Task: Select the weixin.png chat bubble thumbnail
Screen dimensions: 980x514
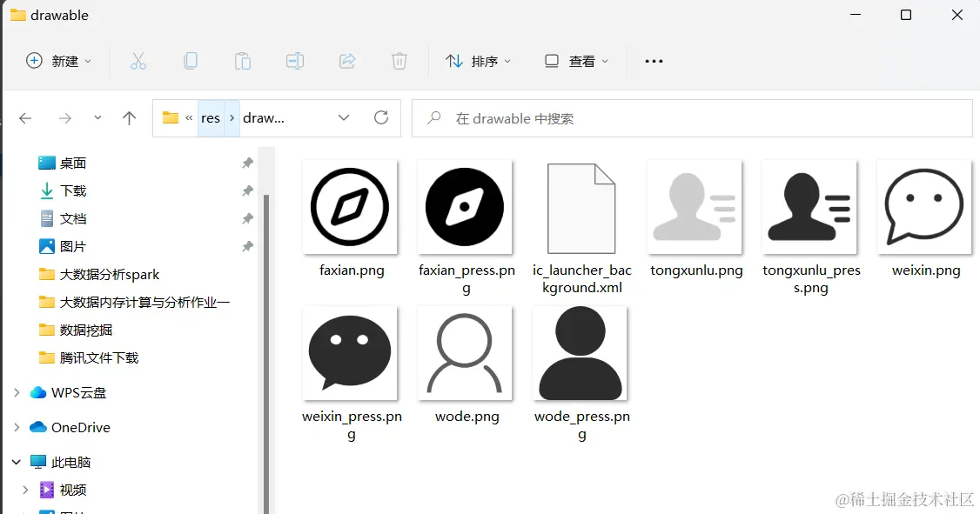Action: pos(924,207)
